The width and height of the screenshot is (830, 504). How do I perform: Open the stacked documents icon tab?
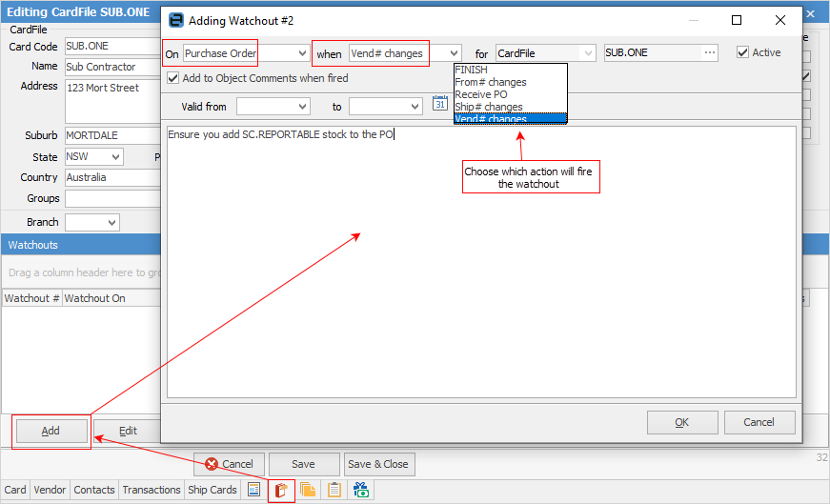tap(308, 490)
